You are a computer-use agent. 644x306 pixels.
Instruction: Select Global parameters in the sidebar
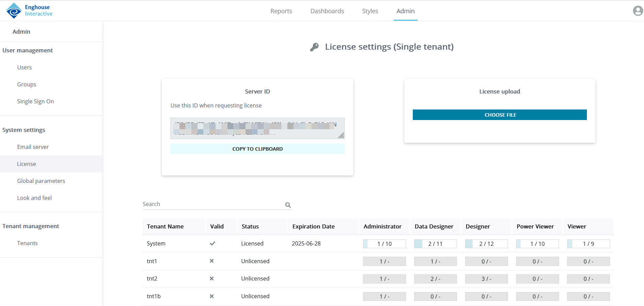click(41, 181)
